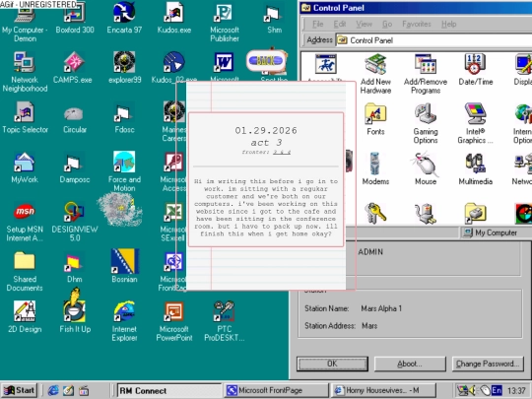Launch DESIGNVIEW 5.0 from the desktop
Image resolution: width=532 pixels, height=399 pixels.
(75, 222)
